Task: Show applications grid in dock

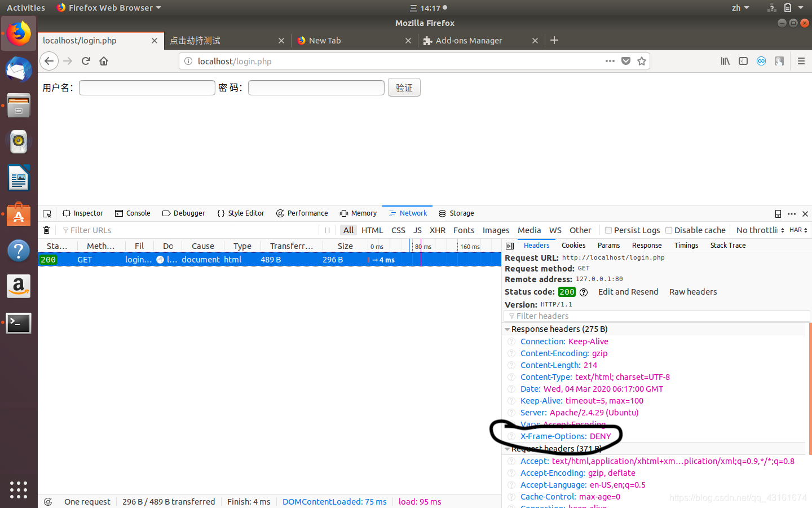Action: coord(19,489)
